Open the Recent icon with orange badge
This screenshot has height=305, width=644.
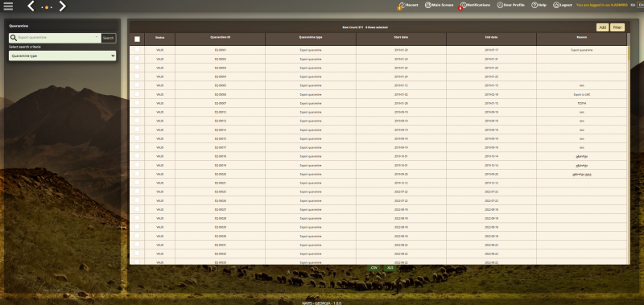(x=402, y=6)
